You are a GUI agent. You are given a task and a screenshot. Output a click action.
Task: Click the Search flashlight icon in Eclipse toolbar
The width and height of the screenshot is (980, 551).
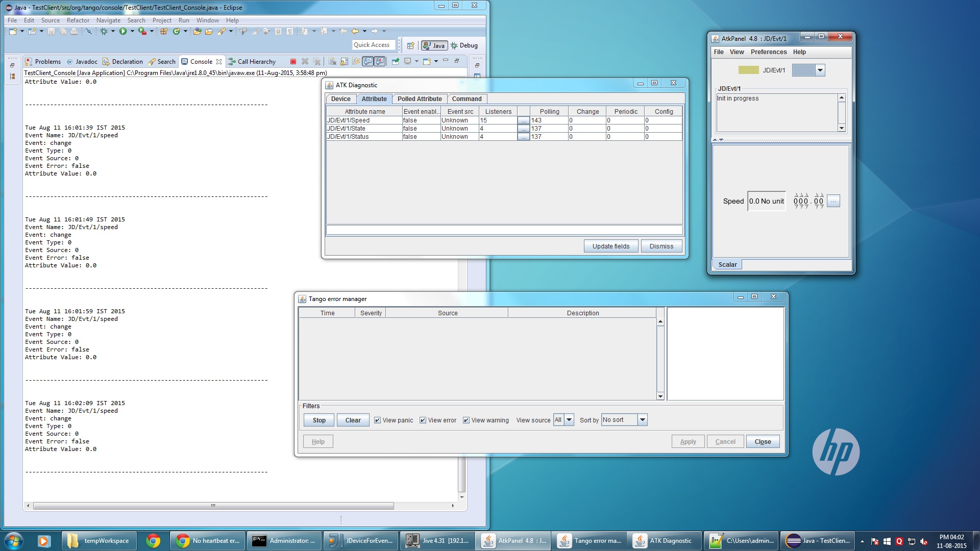222,31
